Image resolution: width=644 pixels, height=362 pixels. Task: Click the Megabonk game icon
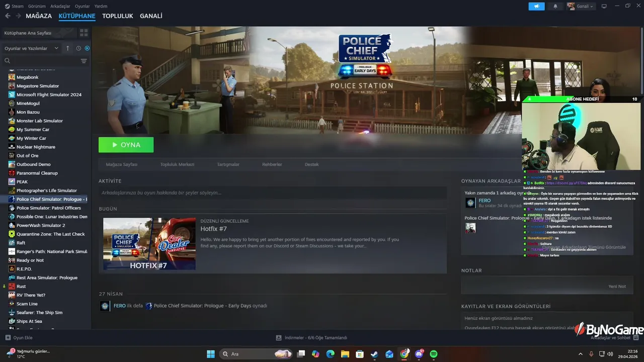pos(12,77)
